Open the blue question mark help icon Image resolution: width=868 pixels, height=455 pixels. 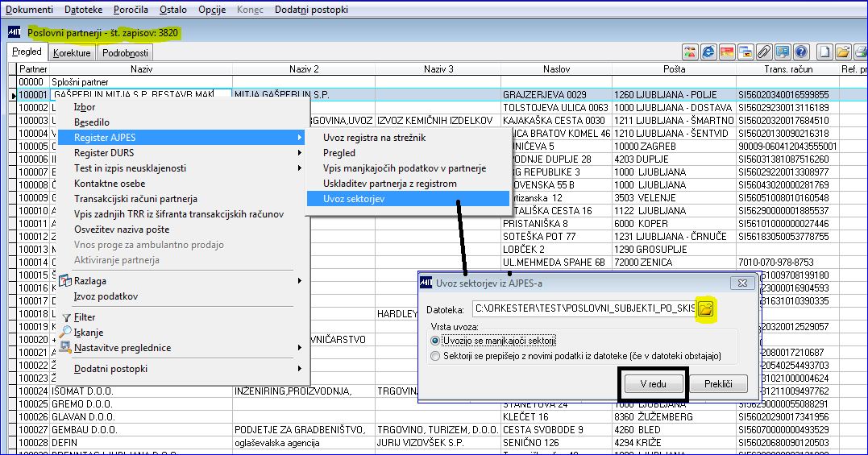point(800,52)
